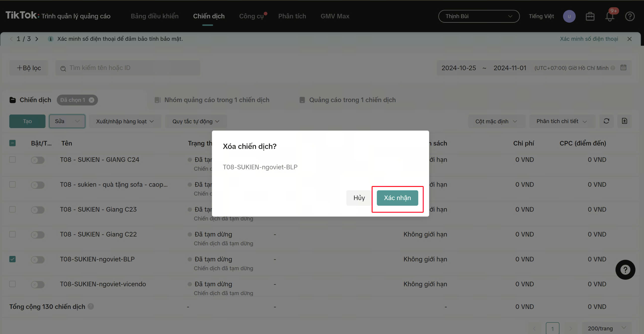
Task: Click the user avatar circle
Action: pyautogui.click(x=569, y=16)
